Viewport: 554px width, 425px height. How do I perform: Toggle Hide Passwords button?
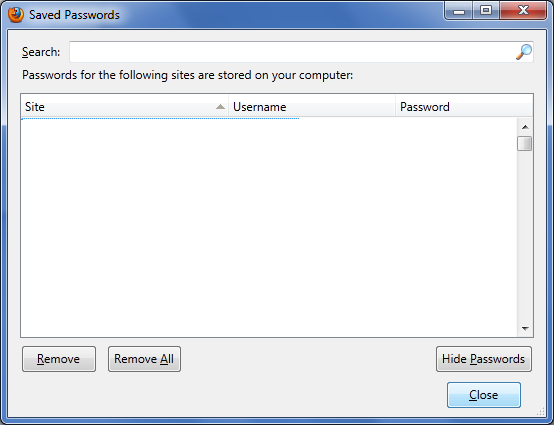tap(484, 359)
